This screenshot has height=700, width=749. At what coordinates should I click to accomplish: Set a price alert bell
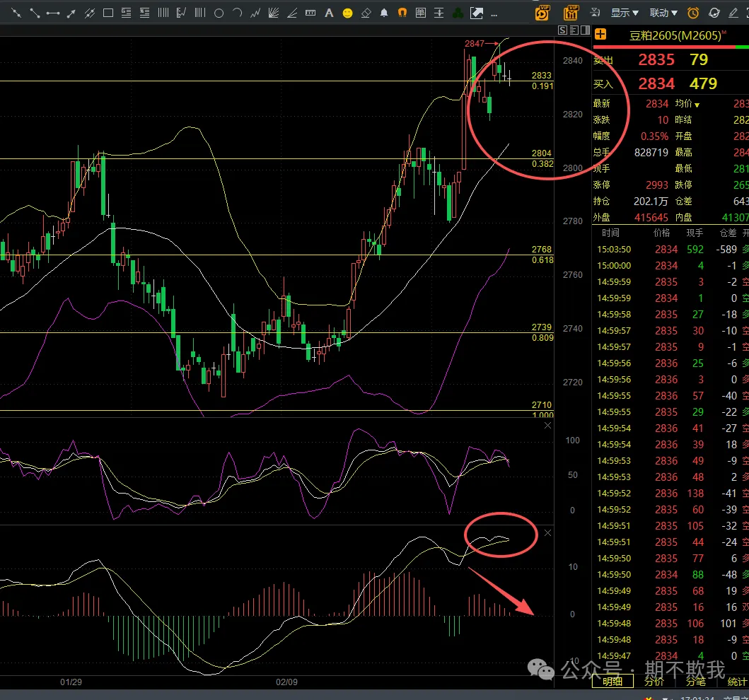pos(384,13)
